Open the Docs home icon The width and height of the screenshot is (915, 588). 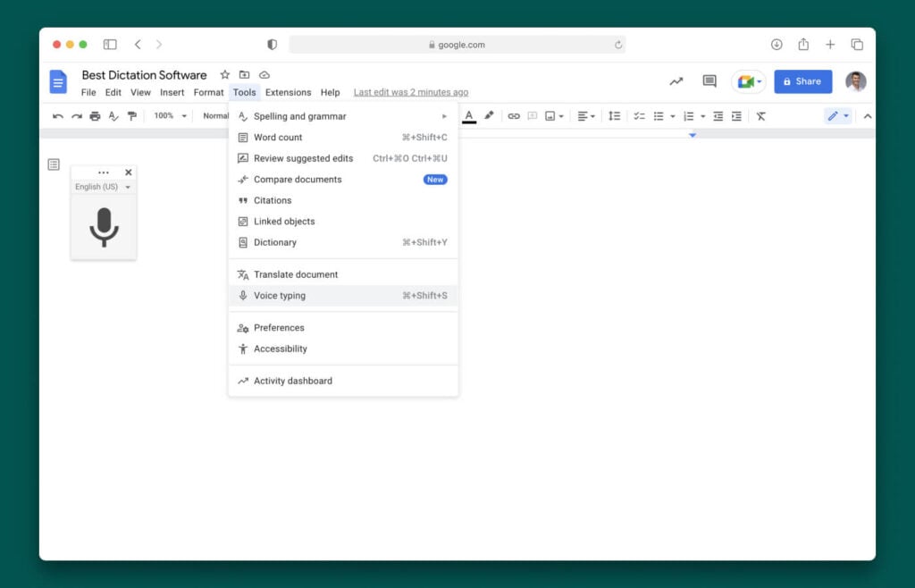(57, 81)
